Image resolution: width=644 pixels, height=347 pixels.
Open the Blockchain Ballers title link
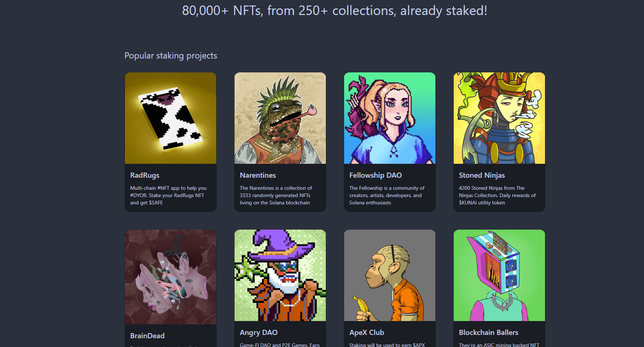(488, 332)
